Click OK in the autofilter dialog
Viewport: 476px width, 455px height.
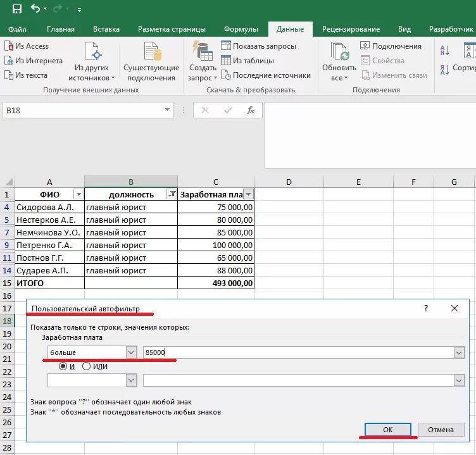tap(387, 430)
